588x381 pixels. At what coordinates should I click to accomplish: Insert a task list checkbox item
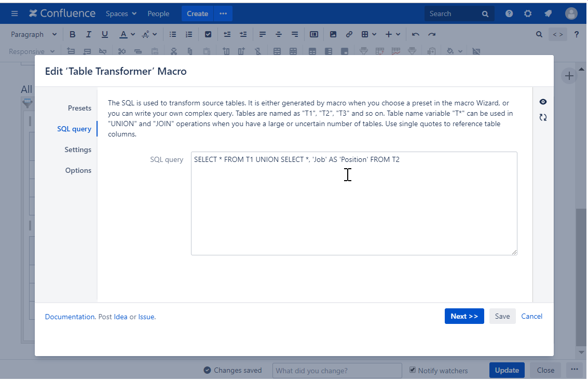(x=208, y=34)
